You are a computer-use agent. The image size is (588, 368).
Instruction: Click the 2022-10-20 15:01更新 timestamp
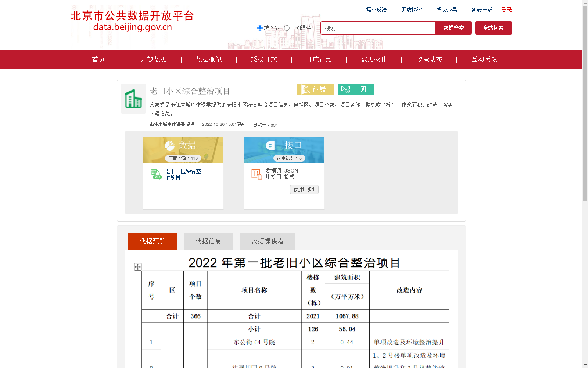click(224, 124)
